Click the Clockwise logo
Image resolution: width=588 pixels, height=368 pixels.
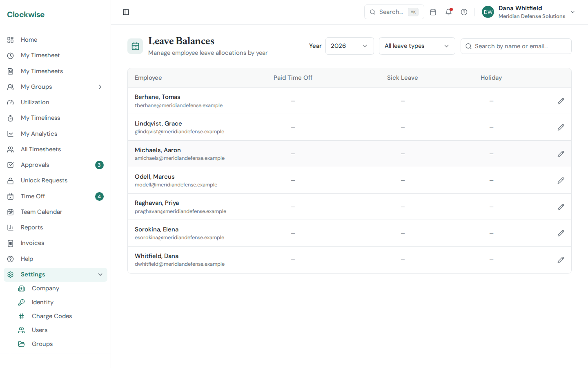[26, 14]
